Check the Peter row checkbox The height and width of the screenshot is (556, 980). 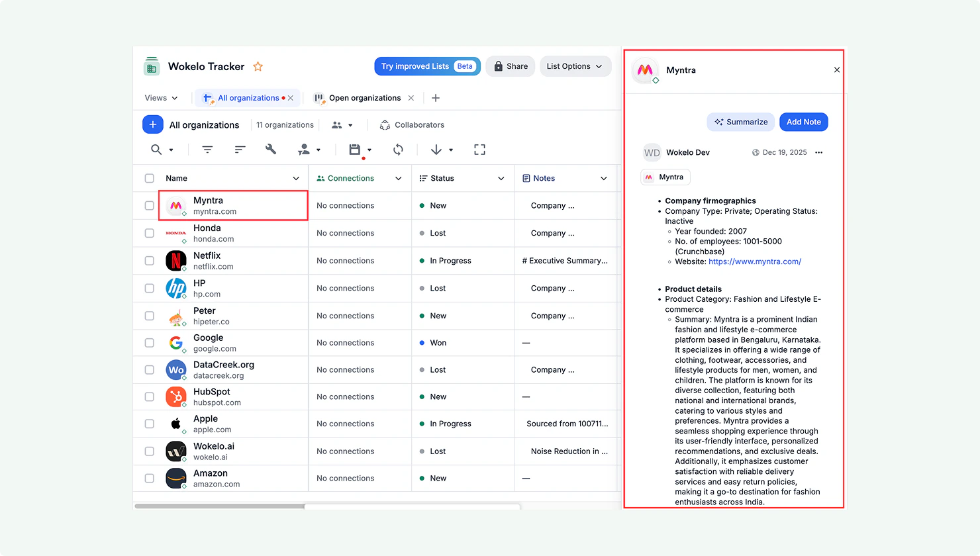[x=150, y=316]
